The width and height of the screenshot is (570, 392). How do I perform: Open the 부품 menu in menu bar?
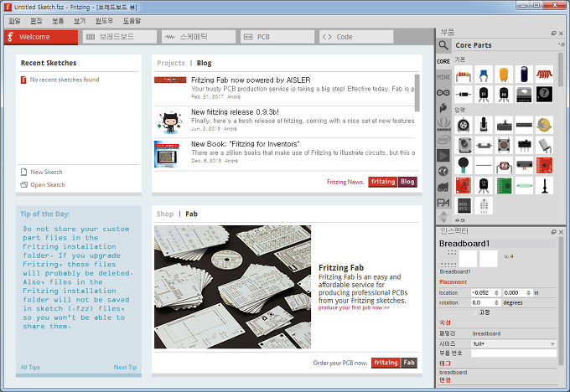(x=58, y=21)
